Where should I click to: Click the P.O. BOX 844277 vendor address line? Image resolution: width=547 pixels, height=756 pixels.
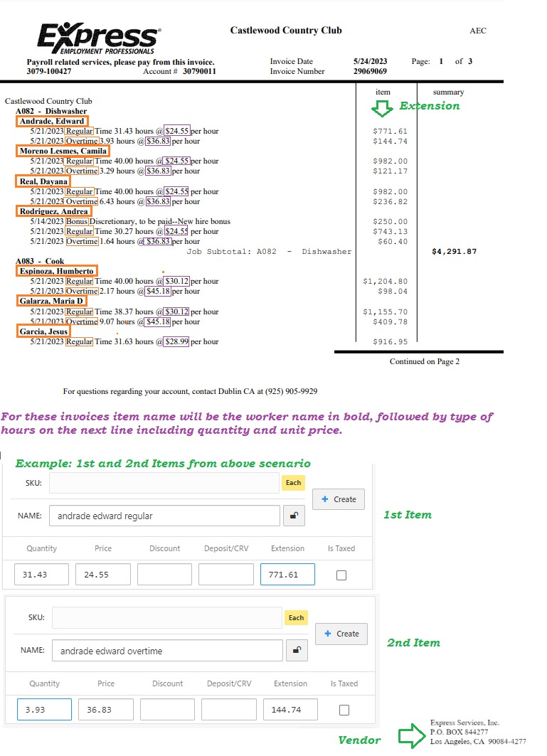(x=460, y=731)
